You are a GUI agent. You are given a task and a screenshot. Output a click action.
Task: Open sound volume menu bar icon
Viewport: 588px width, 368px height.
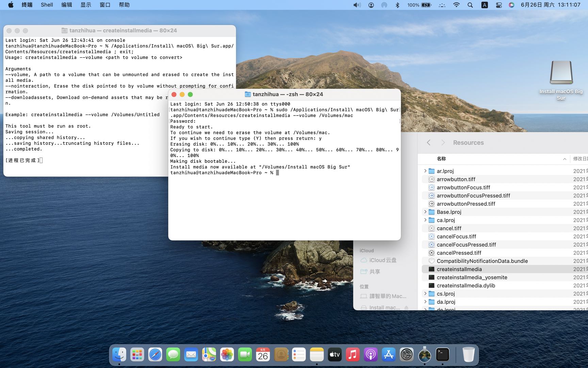click(x=357, y=5)
